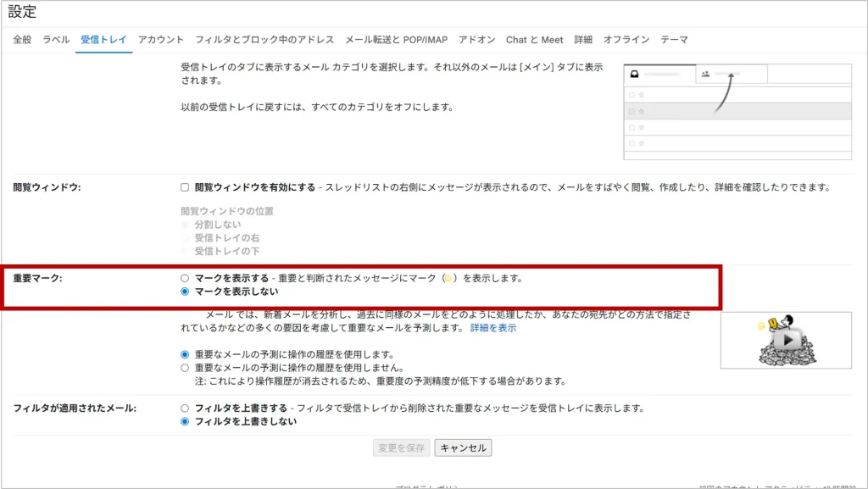Select the マークを表示する radio option
The image size is (868, 489).
(x=185, y=278)
